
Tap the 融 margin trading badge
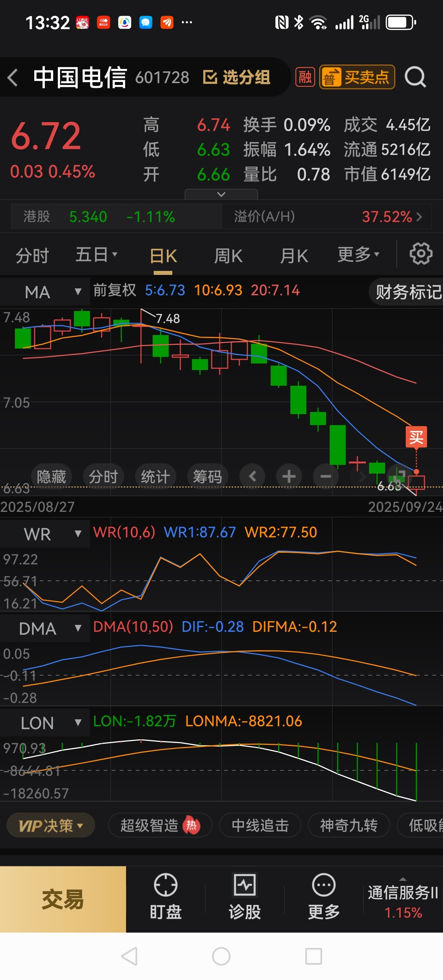(x=305, y=77)
